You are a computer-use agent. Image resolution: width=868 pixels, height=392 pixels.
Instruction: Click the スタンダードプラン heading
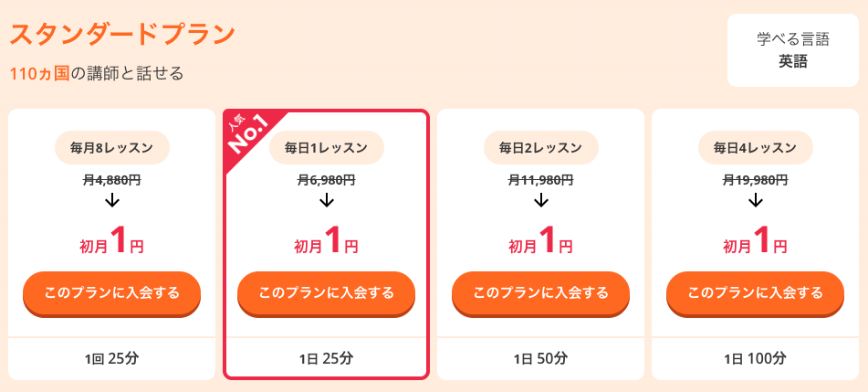click(x=123, y=35)
